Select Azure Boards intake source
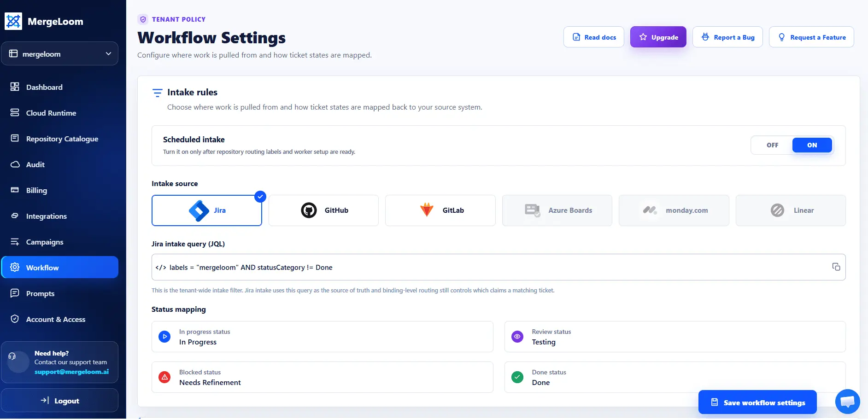This screenshot has height=420, width=868. [557, 210]
